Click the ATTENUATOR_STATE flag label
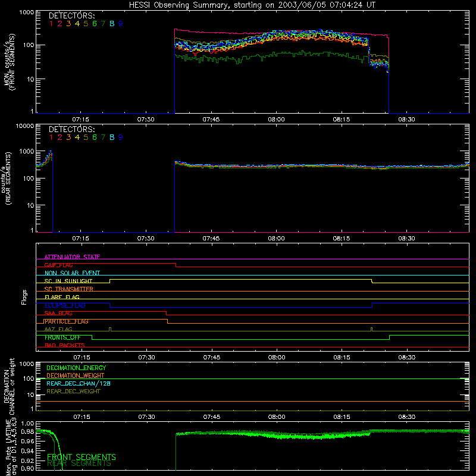The height and width of the screenshot is (476, 476). click(72, 257)
